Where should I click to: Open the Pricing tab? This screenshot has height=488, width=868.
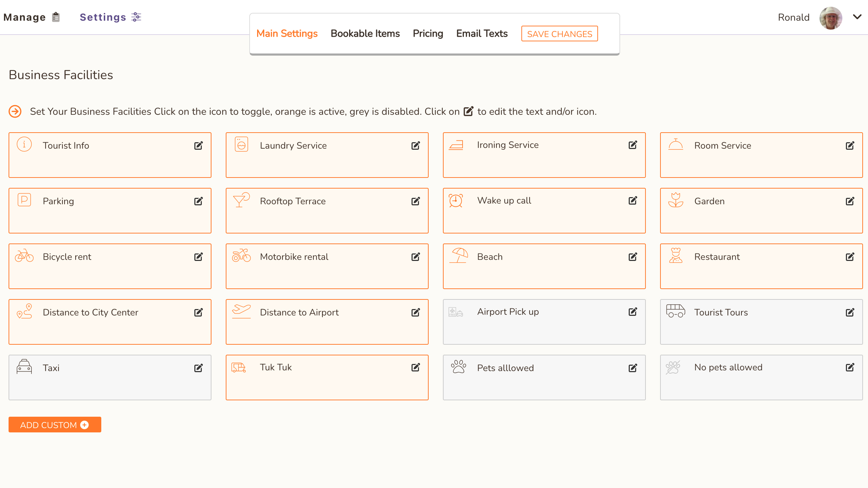[428, 34]
